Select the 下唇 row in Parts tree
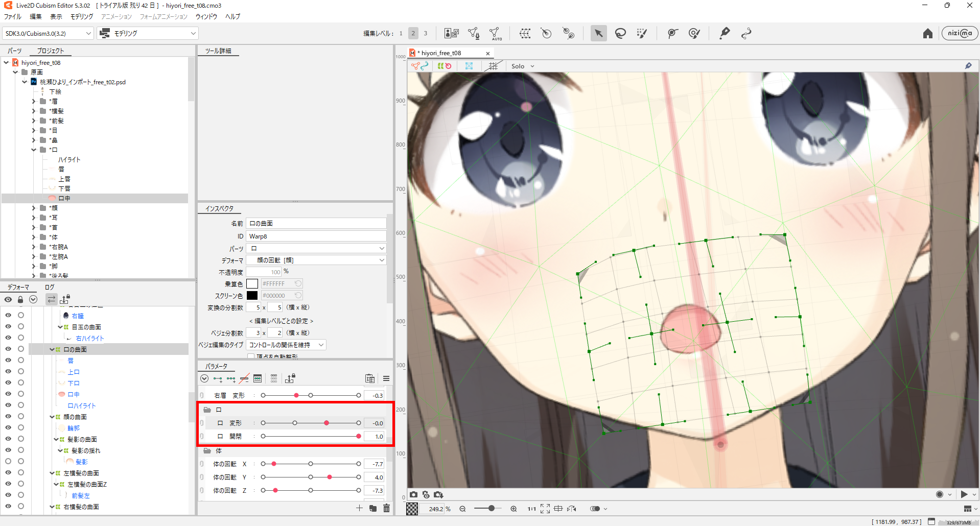This screenshot has height=526, width=980. (65, 188)
